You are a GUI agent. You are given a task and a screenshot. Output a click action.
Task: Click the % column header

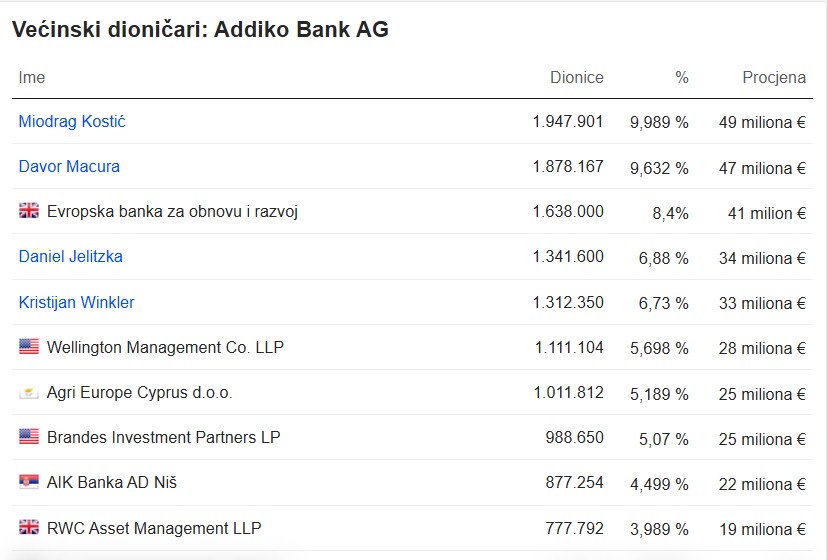click(x=682, y=78)
